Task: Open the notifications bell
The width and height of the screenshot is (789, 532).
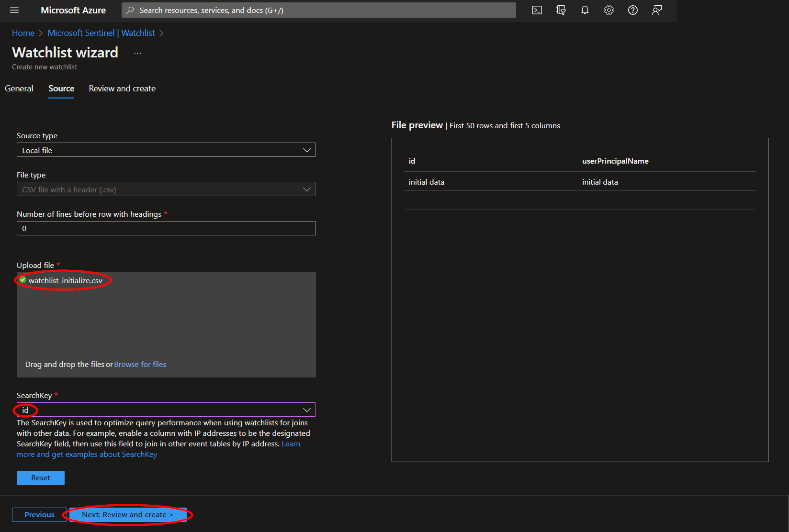Action: click(585, 10)
